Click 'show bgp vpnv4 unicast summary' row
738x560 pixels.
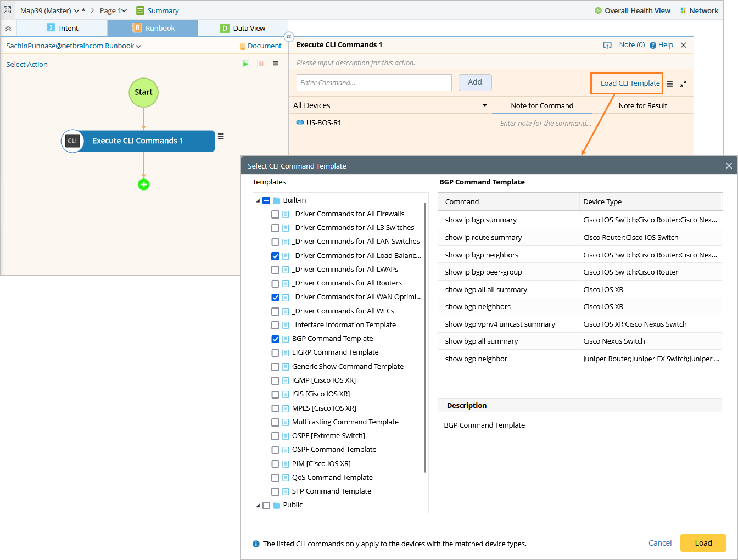coord(580,324)
